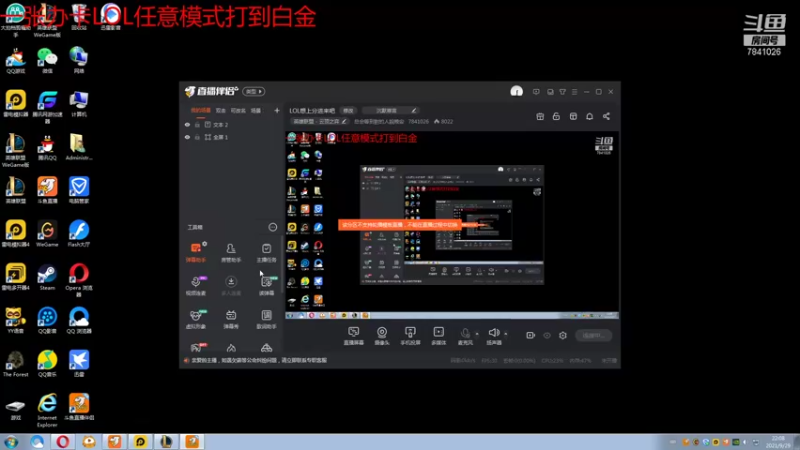Mute the 麦克风 microphone
Viewport: 800px width, 450px height.
pos(465,336)
